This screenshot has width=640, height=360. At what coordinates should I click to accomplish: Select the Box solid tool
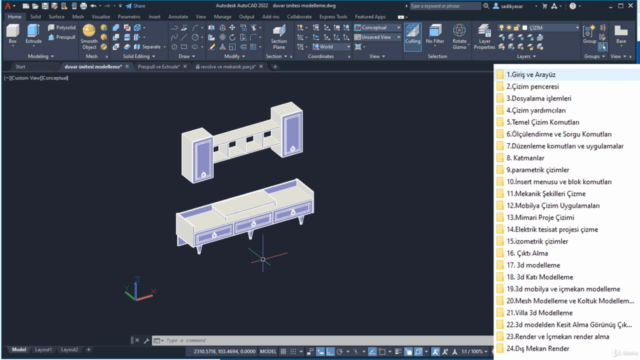coord(13,33)
